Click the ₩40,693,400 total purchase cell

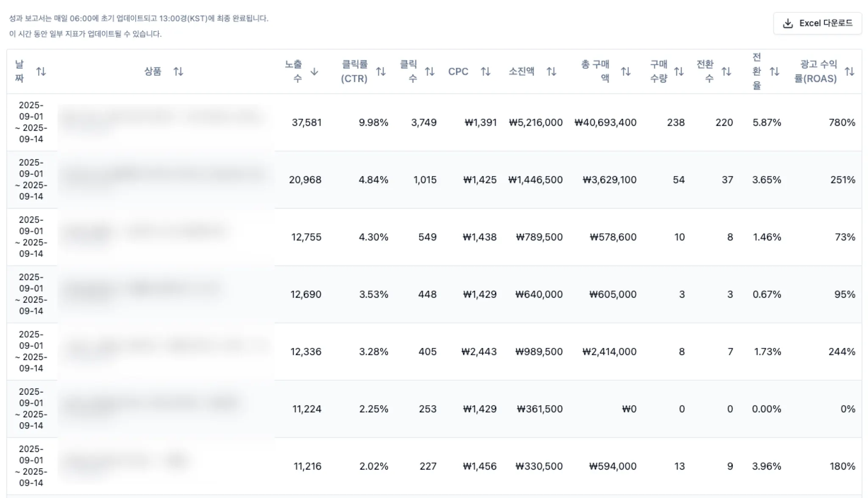pos(605,123)
